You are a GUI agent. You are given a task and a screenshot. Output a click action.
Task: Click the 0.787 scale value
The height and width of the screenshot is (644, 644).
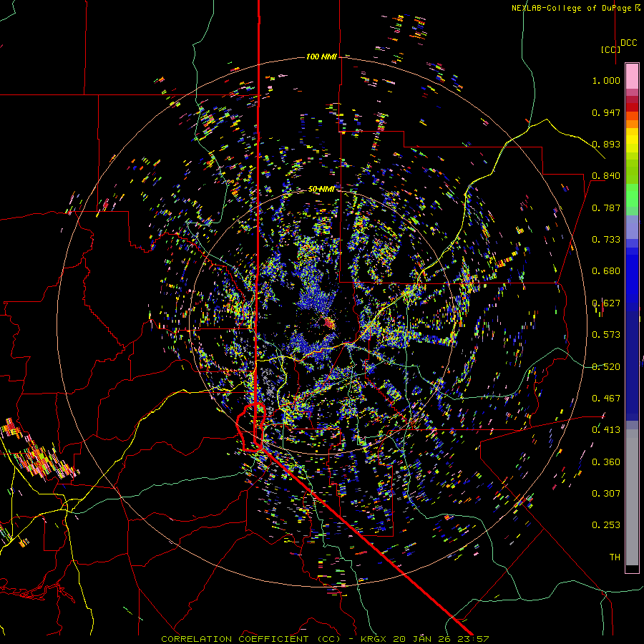coord(606,208)
